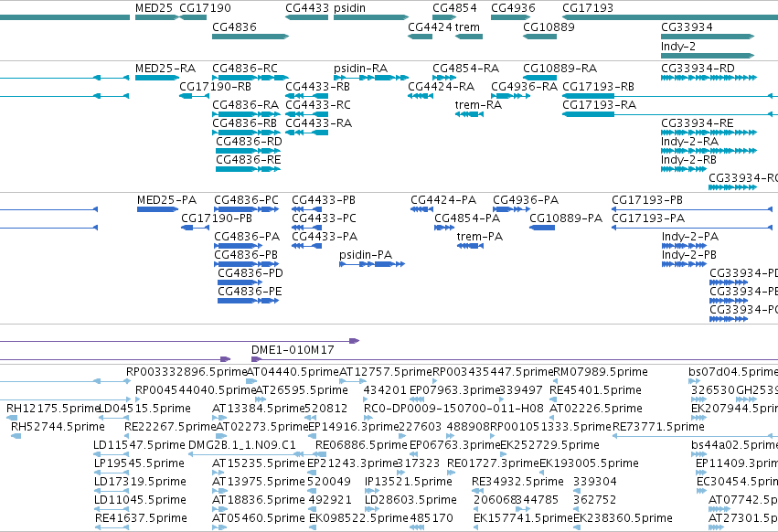Click protein CG4854-PA
The image size is (778, 532).
coord(444,228)
